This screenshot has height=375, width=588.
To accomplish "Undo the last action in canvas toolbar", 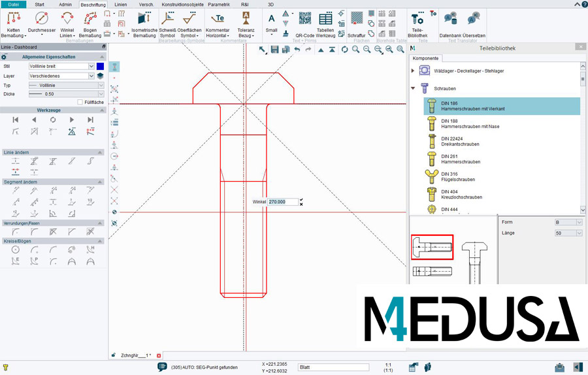I will coord(297,50).
